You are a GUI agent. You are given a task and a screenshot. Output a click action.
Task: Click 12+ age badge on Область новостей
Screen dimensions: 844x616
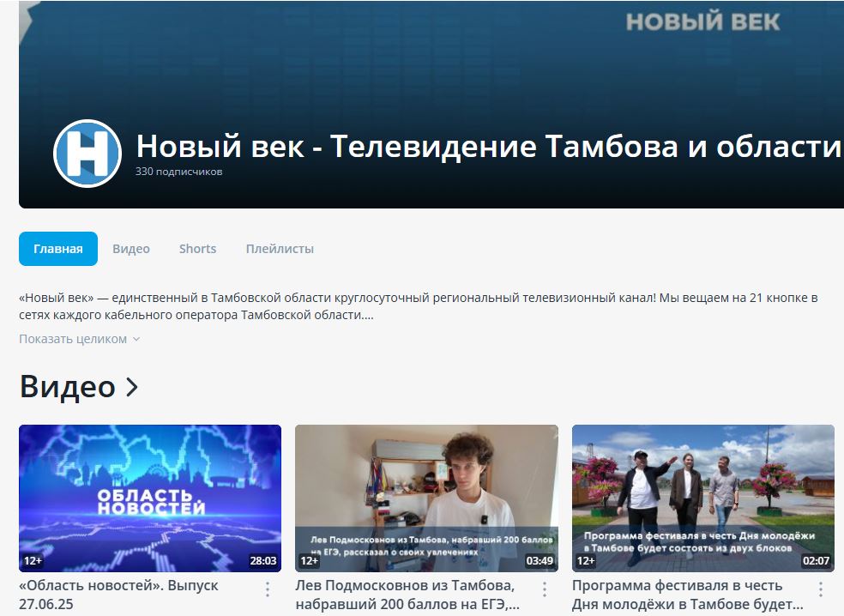[x=33, y=561]
